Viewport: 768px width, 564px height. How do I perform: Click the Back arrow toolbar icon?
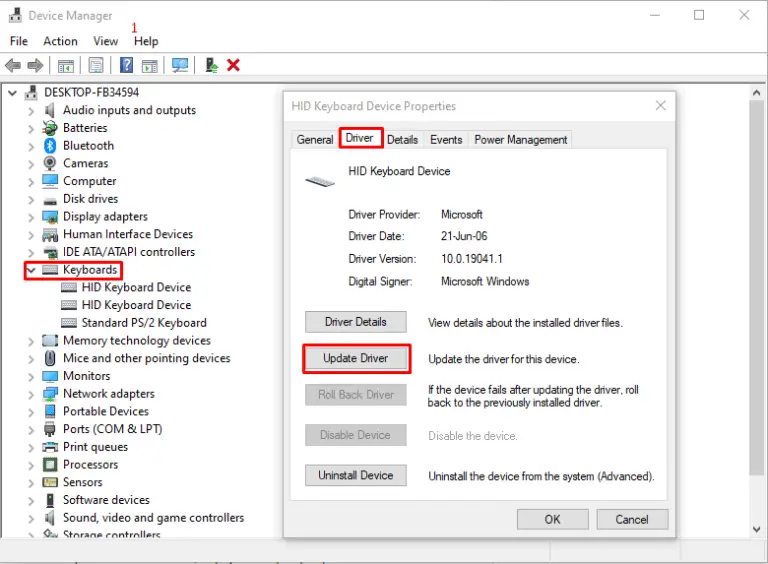coord(13,65)
